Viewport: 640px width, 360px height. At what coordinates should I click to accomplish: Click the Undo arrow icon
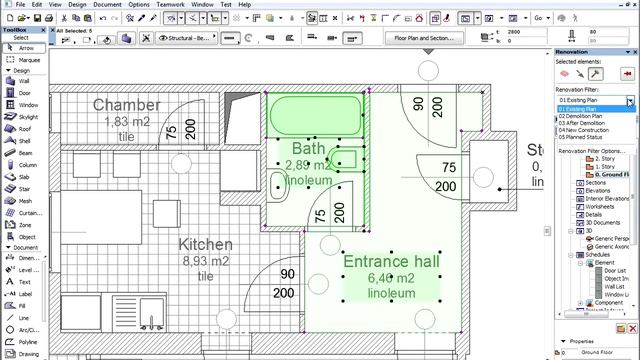[103, 18]
